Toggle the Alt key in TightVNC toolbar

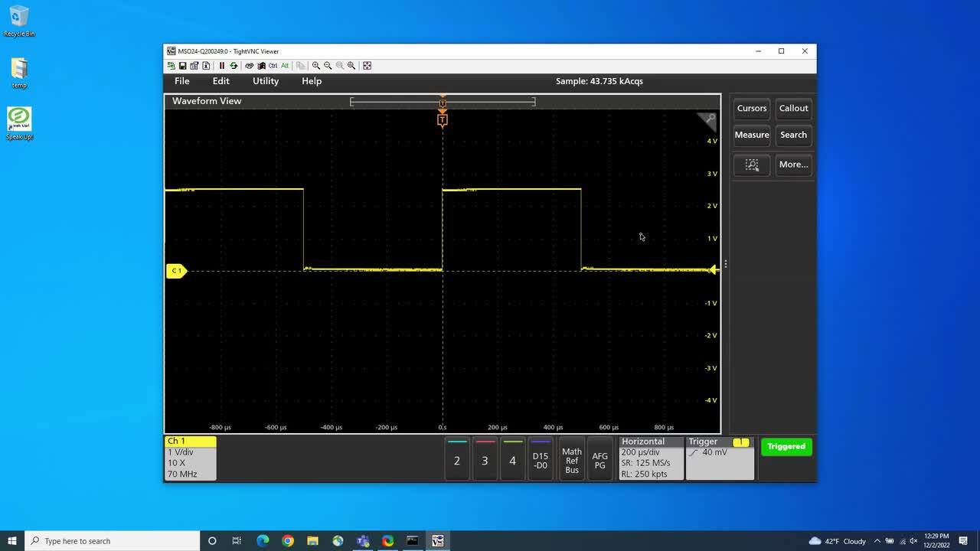click(285, 66)
